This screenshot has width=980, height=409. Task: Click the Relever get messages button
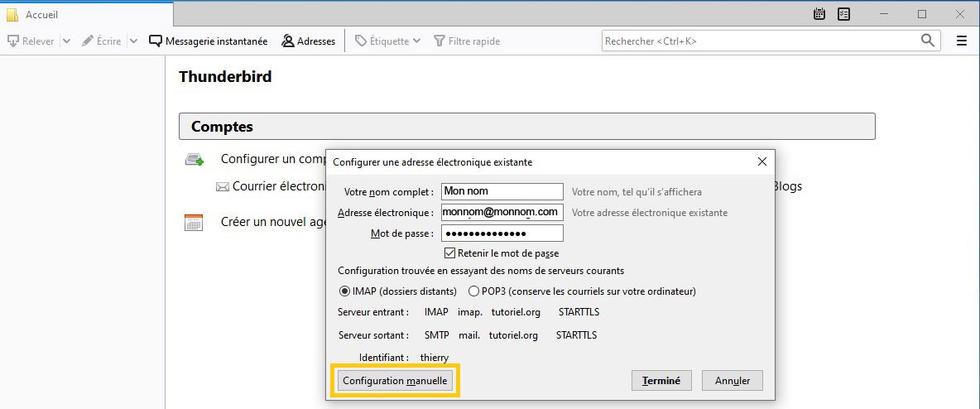(x=31, y=41)
